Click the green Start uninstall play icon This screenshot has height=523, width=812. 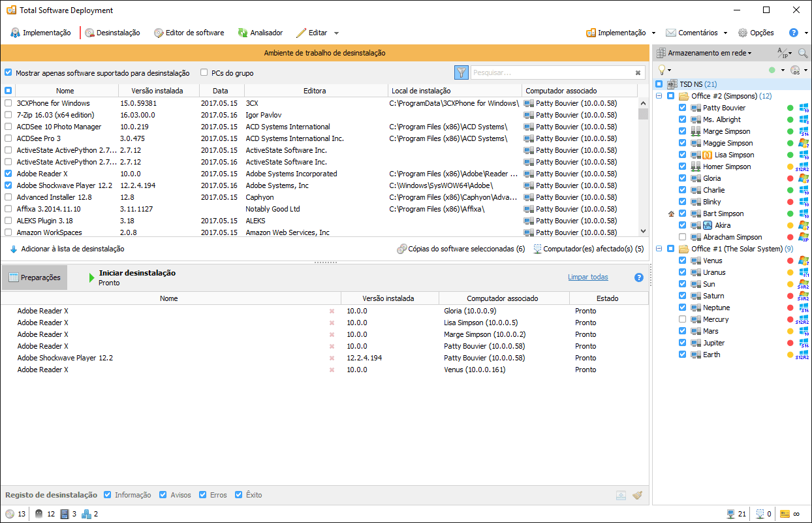91,277
